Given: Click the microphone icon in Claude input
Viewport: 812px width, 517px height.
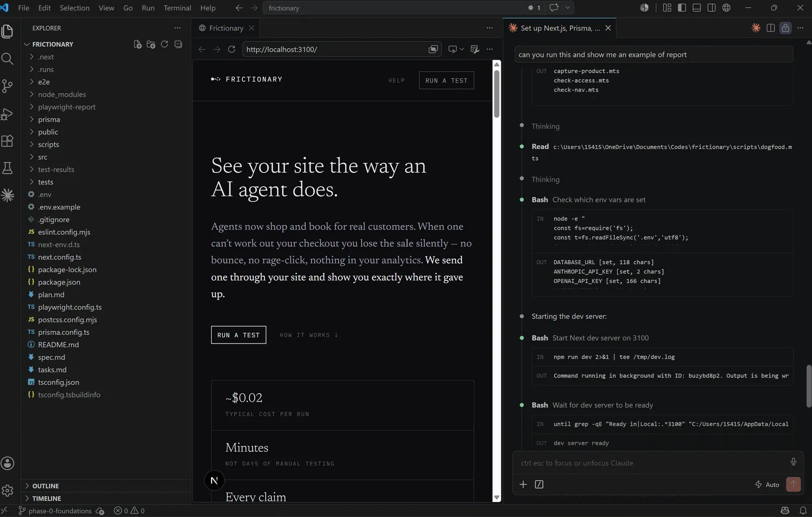Looking at the screenshot, I should (793, 462).
